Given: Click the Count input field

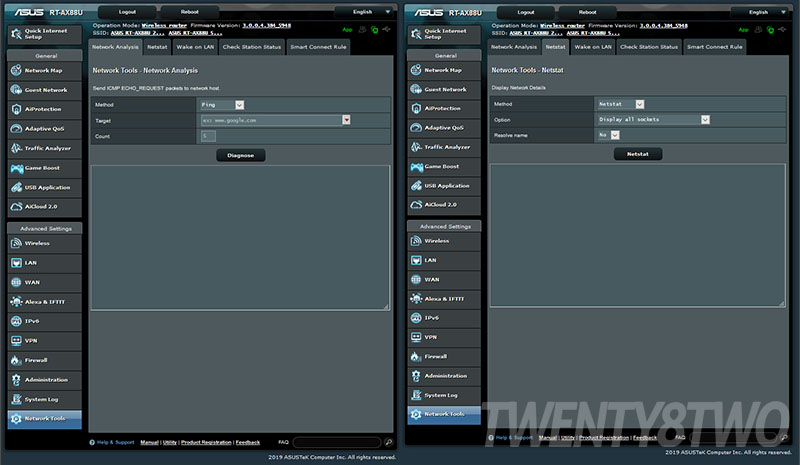Looking at the screenshot, I should [x=208, y=136].
